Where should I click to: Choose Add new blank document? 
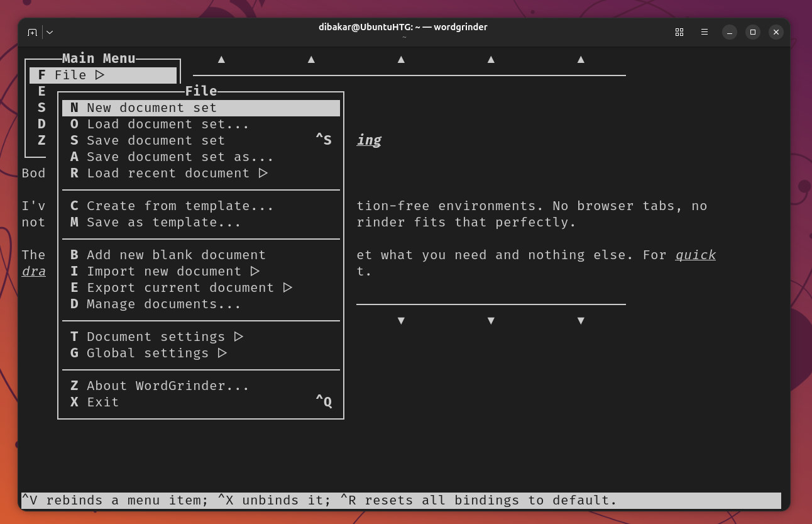(x=201, y=255)
